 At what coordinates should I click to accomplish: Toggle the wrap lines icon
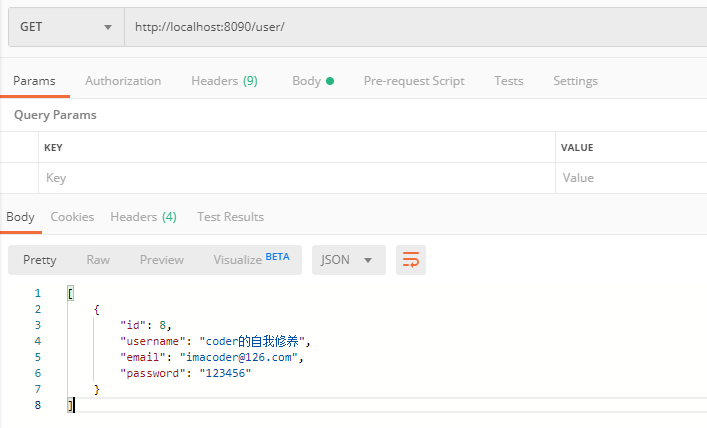411,260
